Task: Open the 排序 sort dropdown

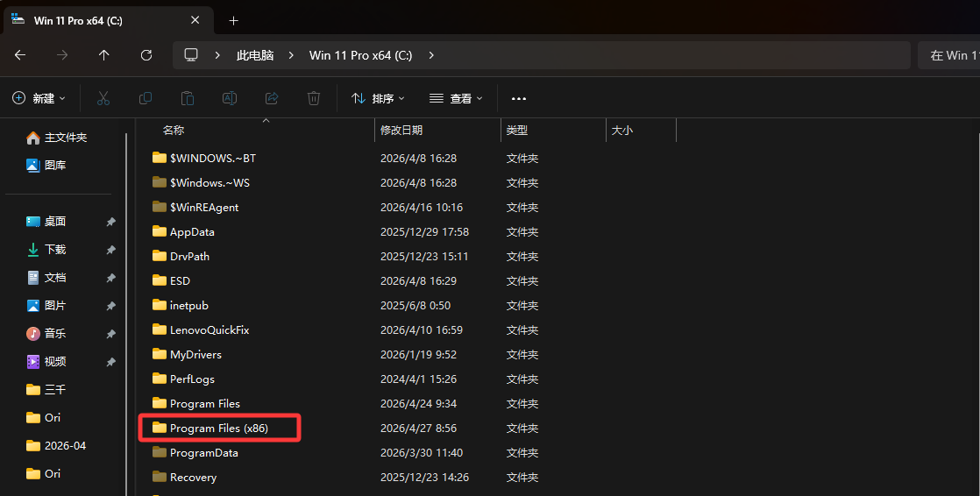Action: tap(378, 98)
